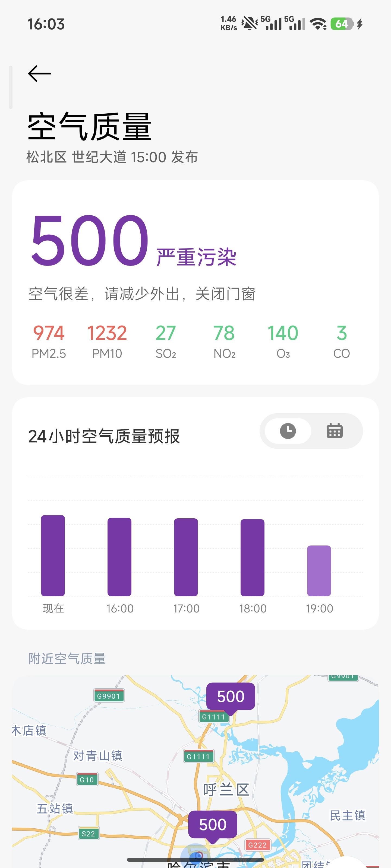Image resolution: width=391 pixels, height=868 pixels.
Task: Tap the NO₂ pollutant label
Action: [x=224, y=353]
